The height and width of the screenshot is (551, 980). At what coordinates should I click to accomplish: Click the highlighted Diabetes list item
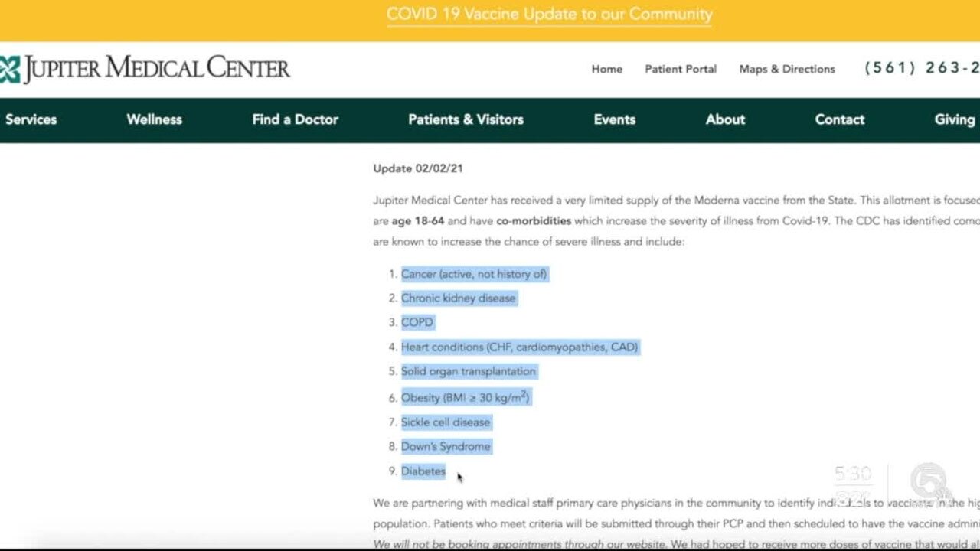pyautogui.click(x=423, y=471)
